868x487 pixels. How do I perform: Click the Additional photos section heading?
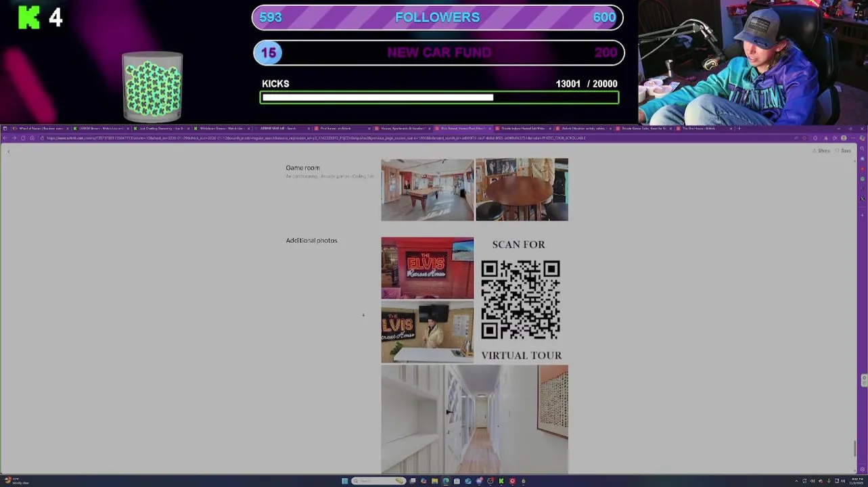coord(311,240)
